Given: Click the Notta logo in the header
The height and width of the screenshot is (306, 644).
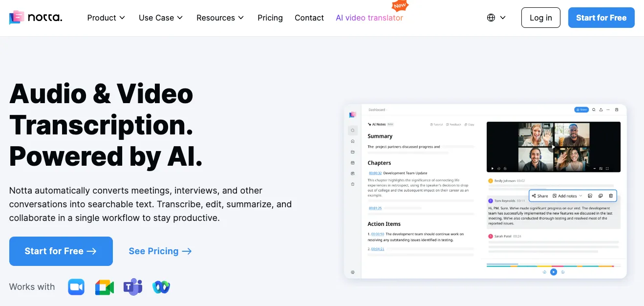Looking at the screenshot, I should (36, 18).
